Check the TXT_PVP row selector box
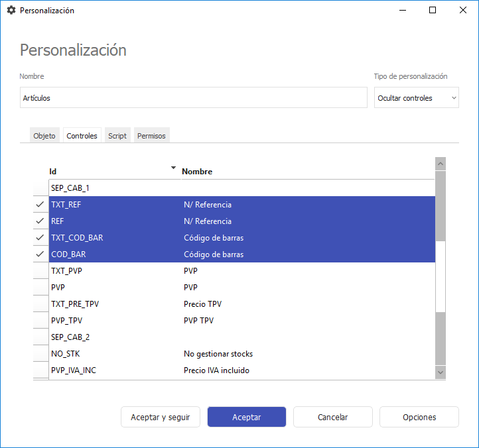Screen dimensions: 479x448 tap(40, 271)
